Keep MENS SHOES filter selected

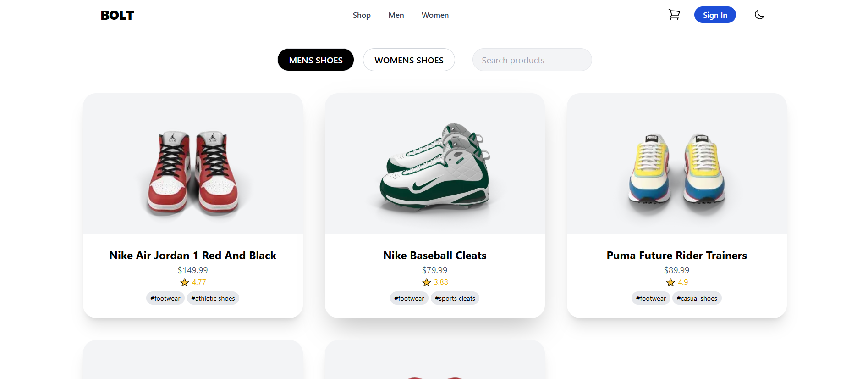315,60
